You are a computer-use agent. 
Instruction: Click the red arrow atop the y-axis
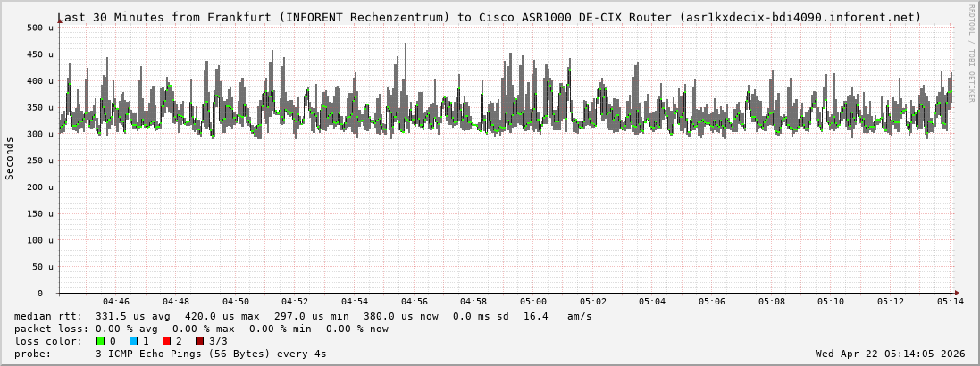pyautogui.click(x=60, y=21)
